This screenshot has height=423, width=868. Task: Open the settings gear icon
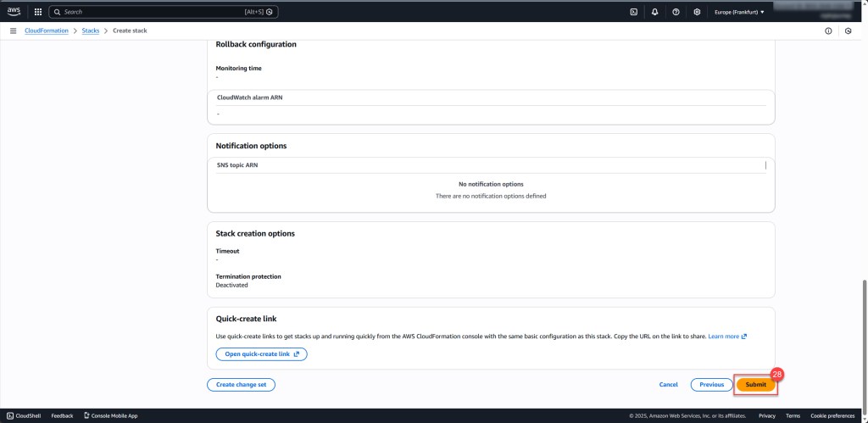[x=697, y=12]
